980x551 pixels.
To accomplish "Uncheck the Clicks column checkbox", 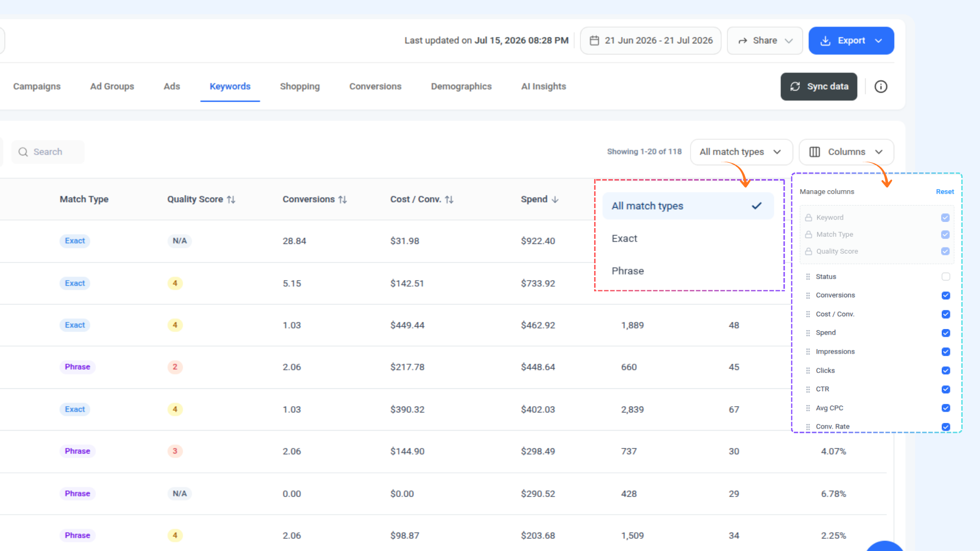I will pyautogui.click(x=946, y=370).
